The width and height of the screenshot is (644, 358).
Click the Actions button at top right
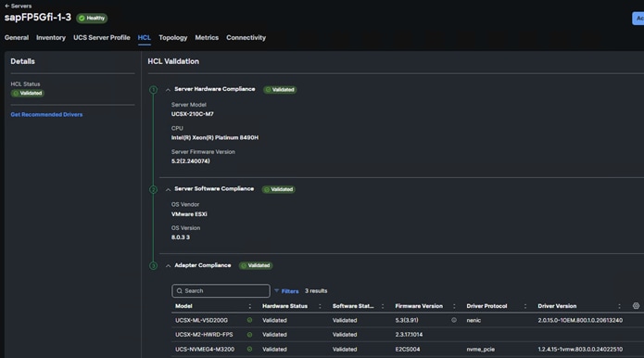pyautogui.click(x=638, y=18)
